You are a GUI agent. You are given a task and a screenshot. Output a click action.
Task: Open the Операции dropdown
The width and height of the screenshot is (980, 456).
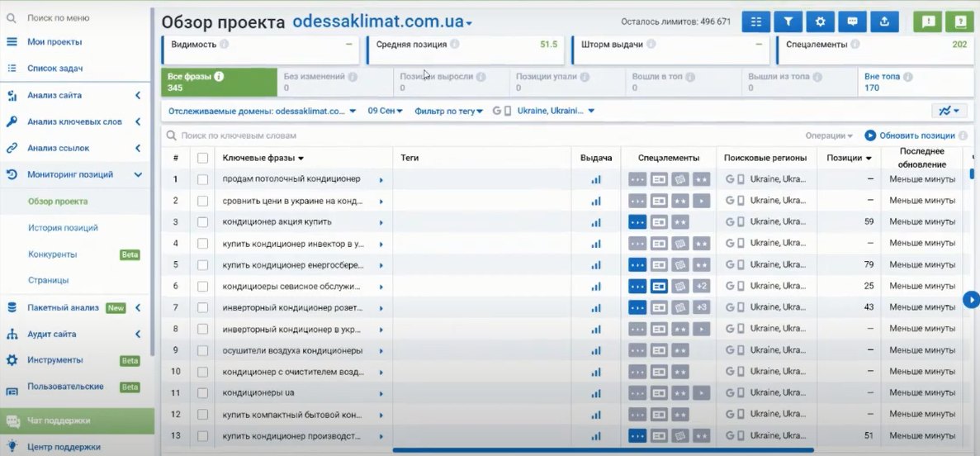click(829, 135)
